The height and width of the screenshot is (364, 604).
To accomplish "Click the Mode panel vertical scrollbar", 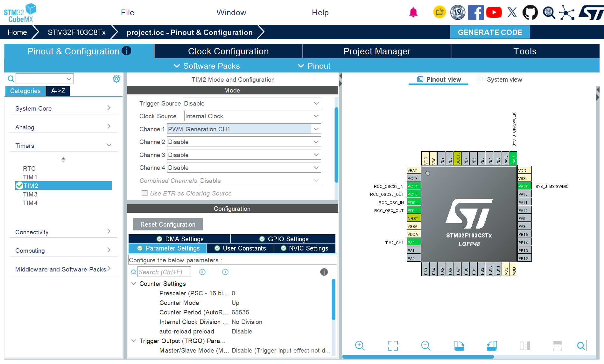I will 336,145.
